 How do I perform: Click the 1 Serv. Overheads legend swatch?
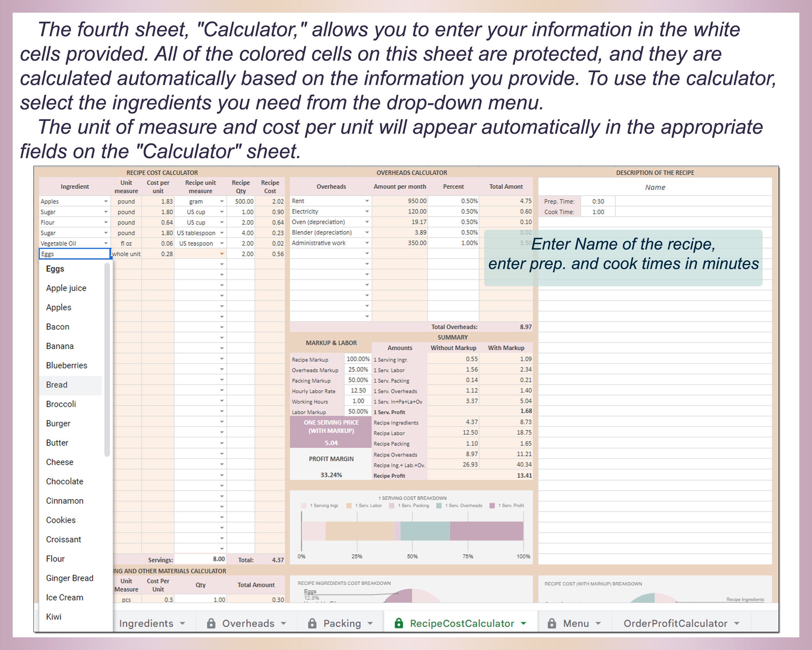[x=439, y=506]
